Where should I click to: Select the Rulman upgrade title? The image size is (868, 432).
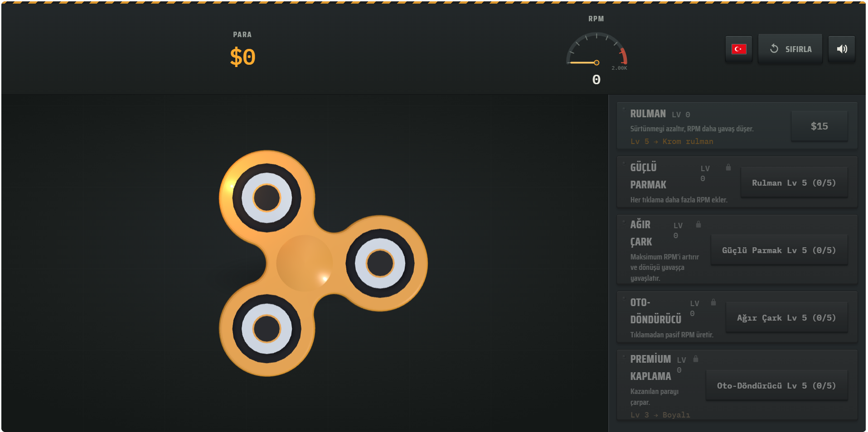(x=648, y=114)
